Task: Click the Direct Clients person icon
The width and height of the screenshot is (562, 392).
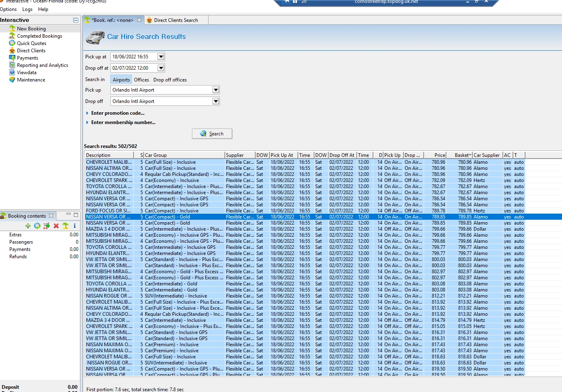Action: coord(12,50)
